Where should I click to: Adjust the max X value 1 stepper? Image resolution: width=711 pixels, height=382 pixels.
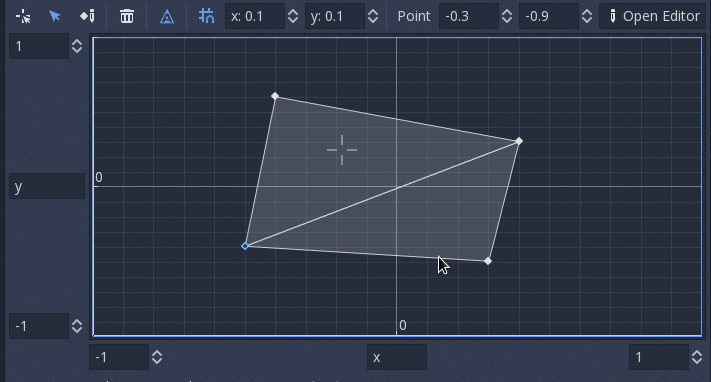click(697, 357)
